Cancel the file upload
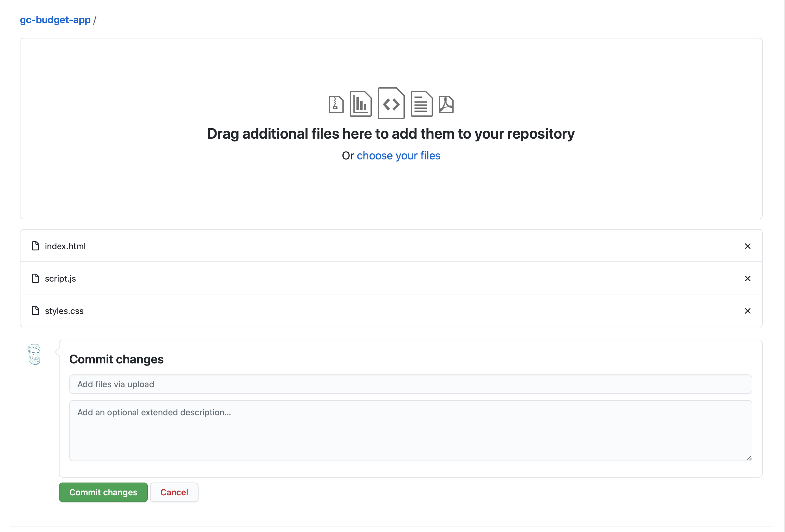 click(174, 492)
